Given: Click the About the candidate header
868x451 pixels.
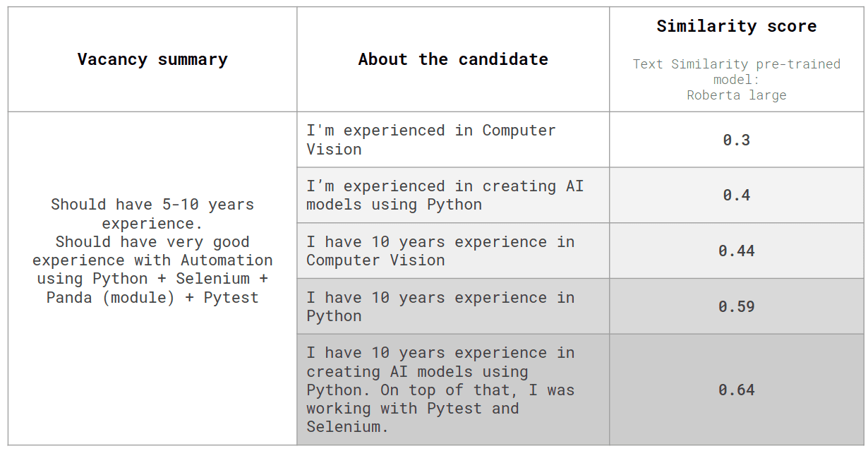Looking at the screenshot, I should (453, 59).
